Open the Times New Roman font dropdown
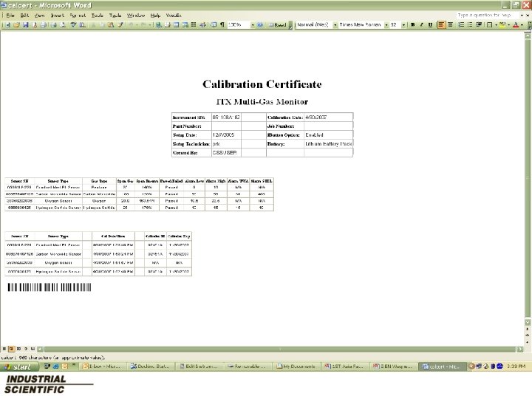This screenshot has width=532, height=399. [x=386, y=25]
